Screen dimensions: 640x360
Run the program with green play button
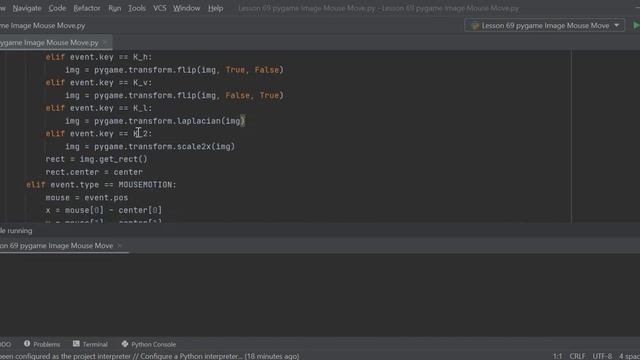(636, 25)
